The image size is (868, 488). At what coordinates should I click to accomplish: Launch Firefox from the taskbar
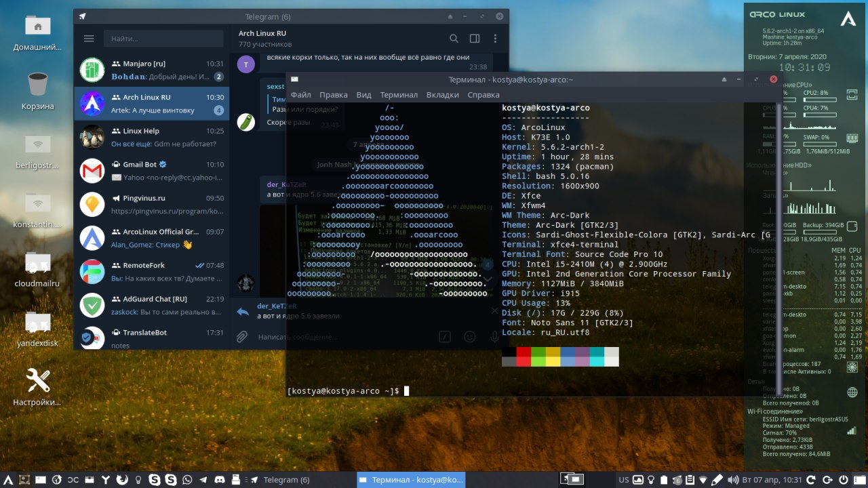click(122, 480)
